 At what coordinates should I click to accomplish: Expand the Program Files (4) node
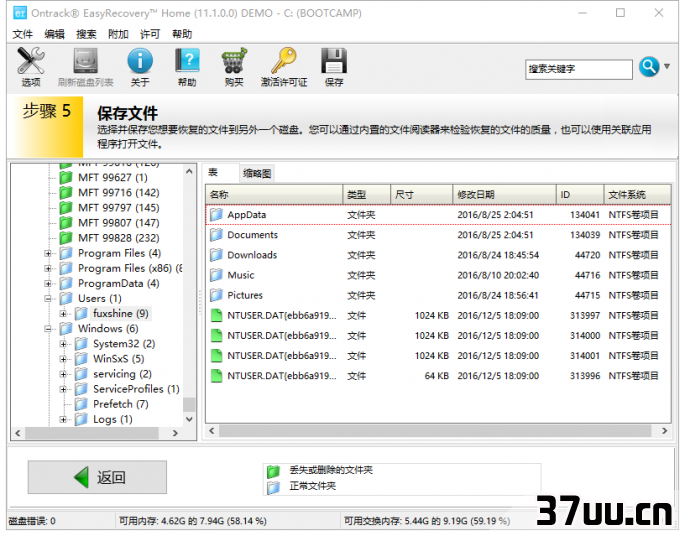pyautogui.click(x=48, y=253)
